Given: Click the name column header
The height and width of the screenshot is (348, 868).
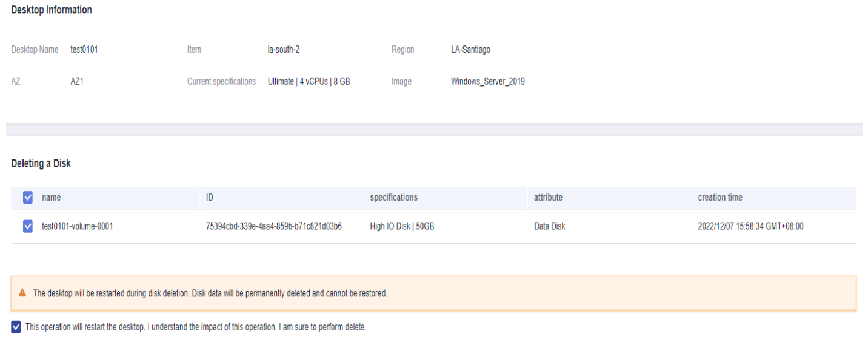Looking at the screenshot, I should pyautogui.click(x=51, y=198).
